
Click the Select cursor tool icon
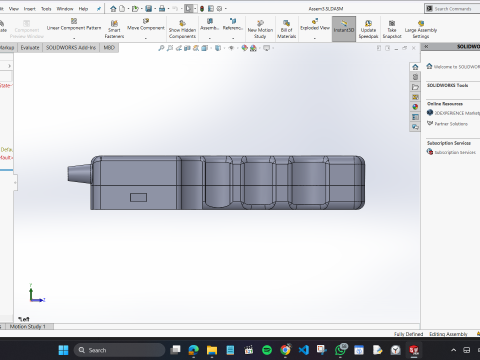(189, 9)
